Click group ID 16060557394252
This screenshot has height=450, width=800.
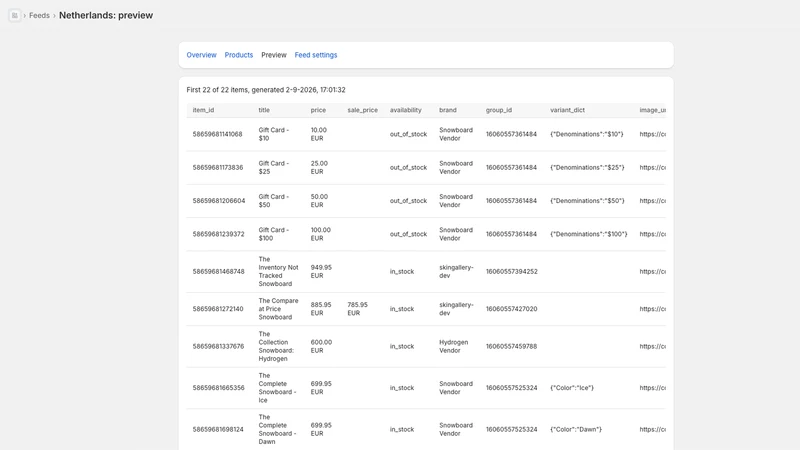pos(511,271)
